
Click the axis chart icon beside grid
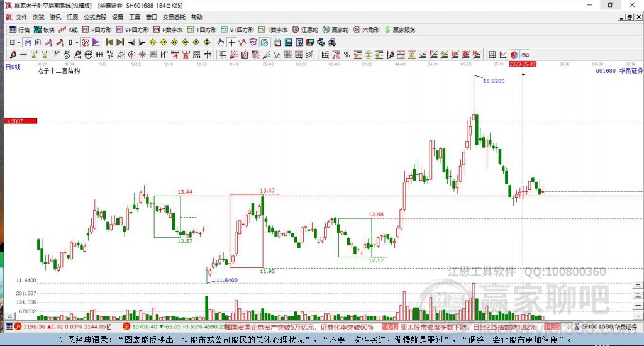[502, 54]
